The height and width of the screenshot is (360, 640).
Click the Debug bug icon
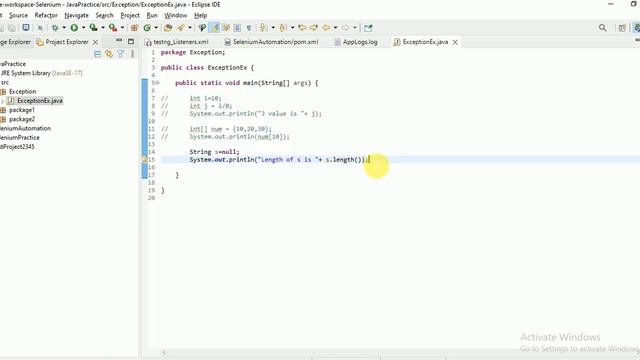coord(54,28)
